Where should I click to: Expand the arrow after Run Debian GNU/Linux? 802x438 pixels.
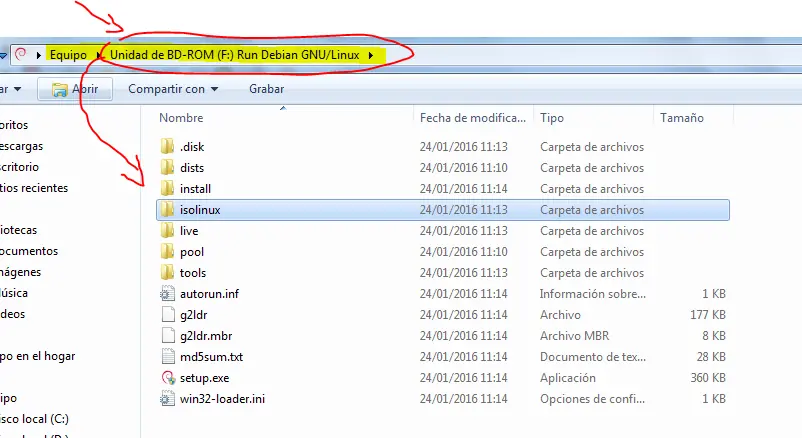pyautogui.click(x=371, y=55)
